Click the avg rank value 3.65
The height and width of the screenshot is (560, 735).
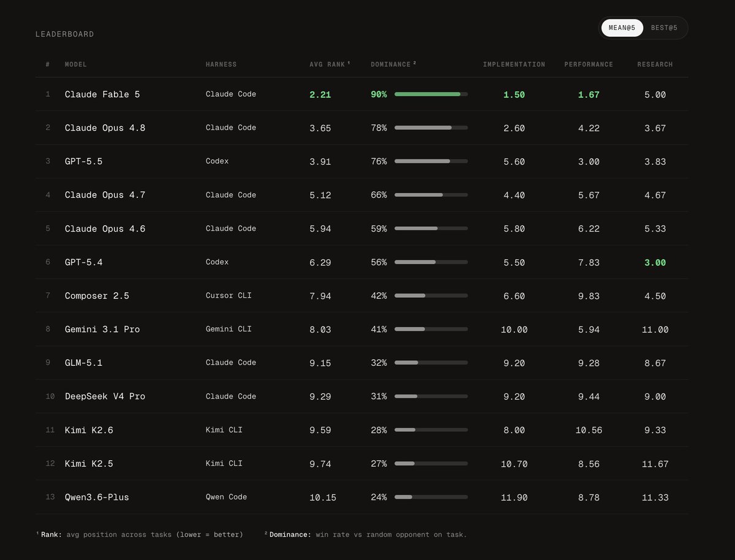tap(320, 128)
